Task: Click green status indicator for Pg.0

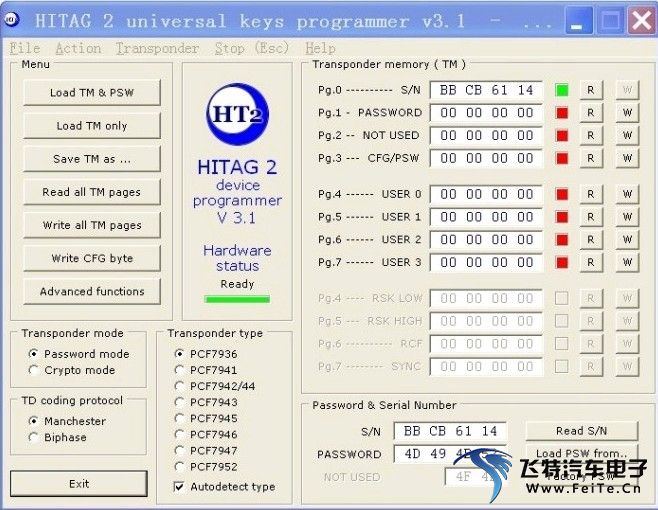Action: tap(562, 90)
